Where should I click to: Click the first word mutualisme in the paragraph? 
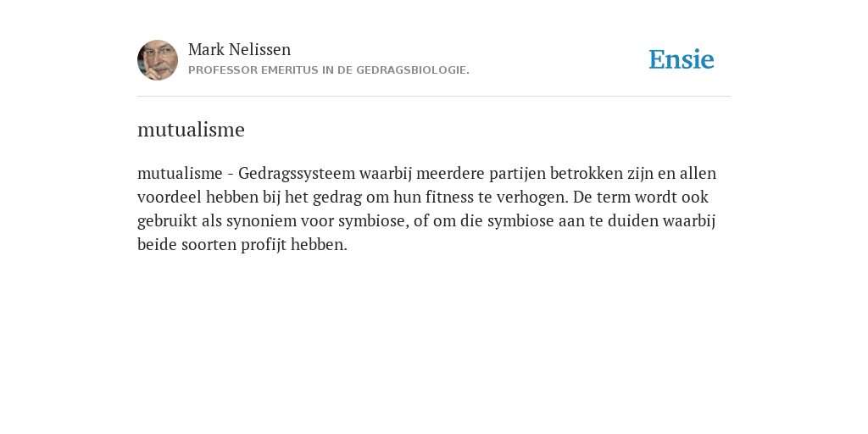point(180,174)
